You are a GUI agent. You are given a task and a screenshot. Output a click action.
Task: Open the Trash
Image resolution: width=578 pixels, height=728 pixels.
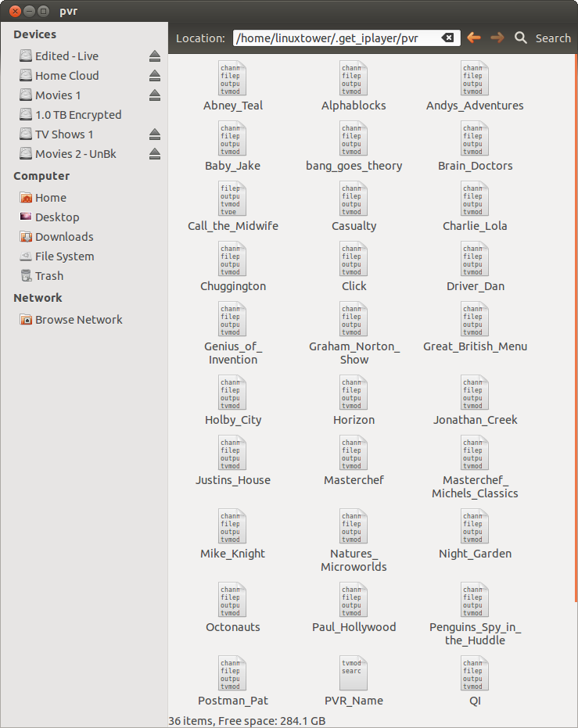coord(49,276)
